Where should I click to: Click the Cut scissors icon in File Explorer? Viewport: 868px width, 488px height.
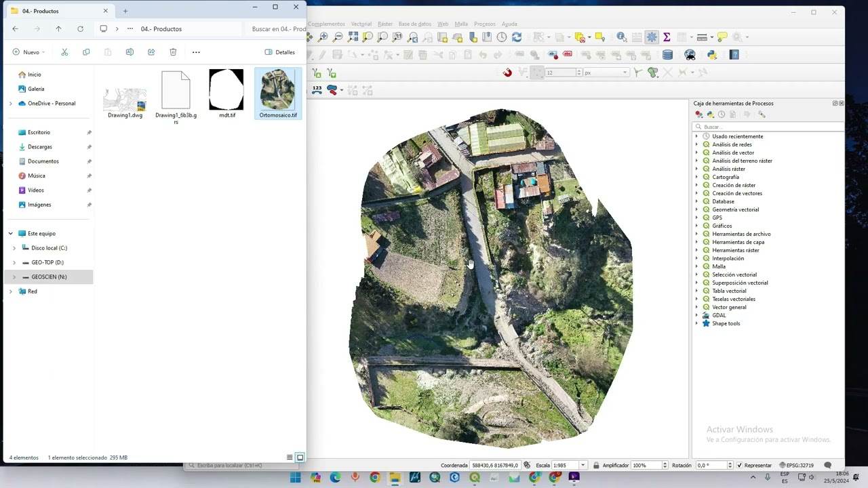(x=64, y=52)
